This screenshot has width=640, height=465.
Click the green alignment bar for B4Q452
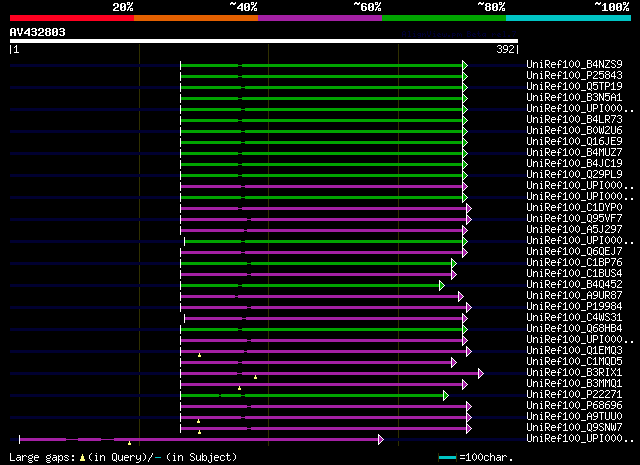[x=310, y=285]
